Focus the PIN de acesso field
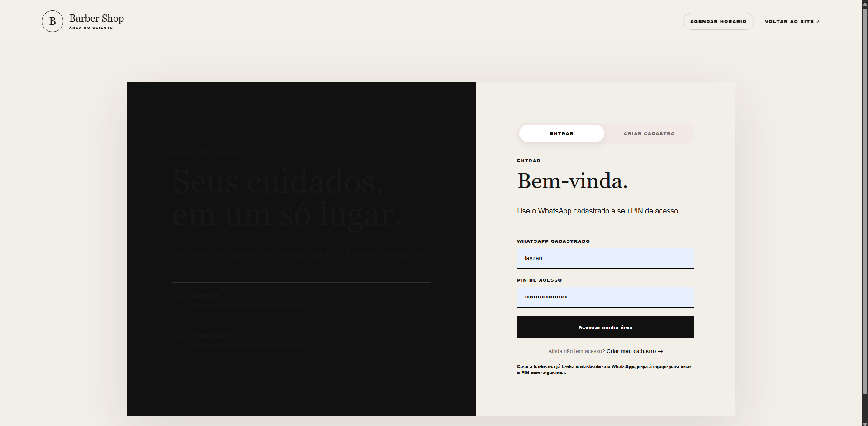Image resolution: width=868 pixels, height=426 pixels. [605, 297]
